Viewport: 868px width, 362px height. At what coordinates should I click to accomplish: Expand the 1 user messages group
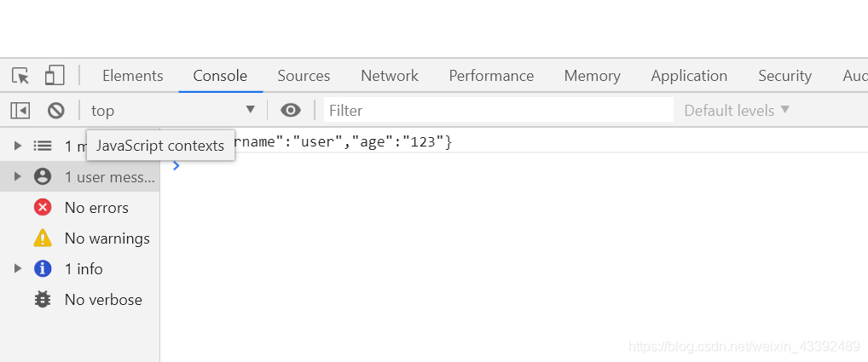18,176
